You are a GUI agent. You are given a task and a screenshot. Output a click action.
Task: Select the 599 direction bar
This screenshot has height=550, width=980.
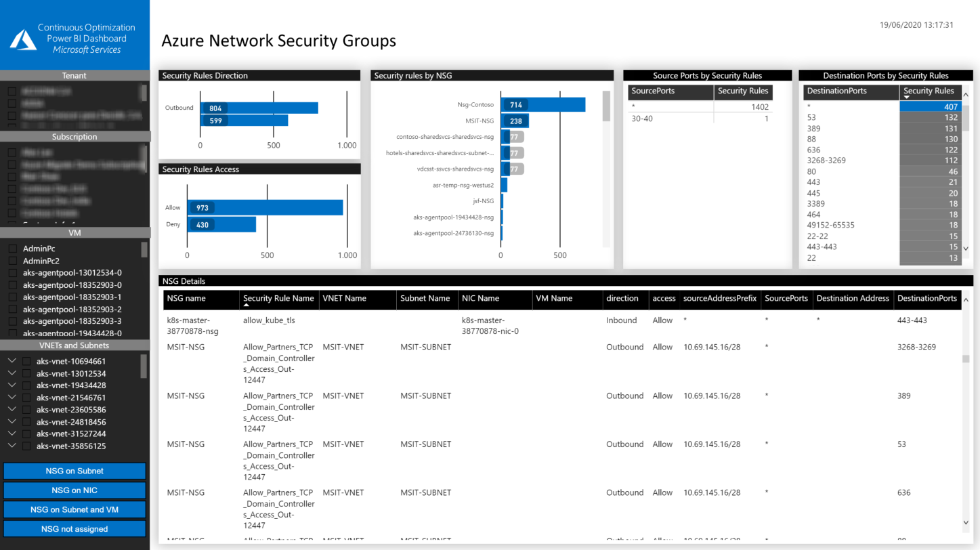coord(244,121)
